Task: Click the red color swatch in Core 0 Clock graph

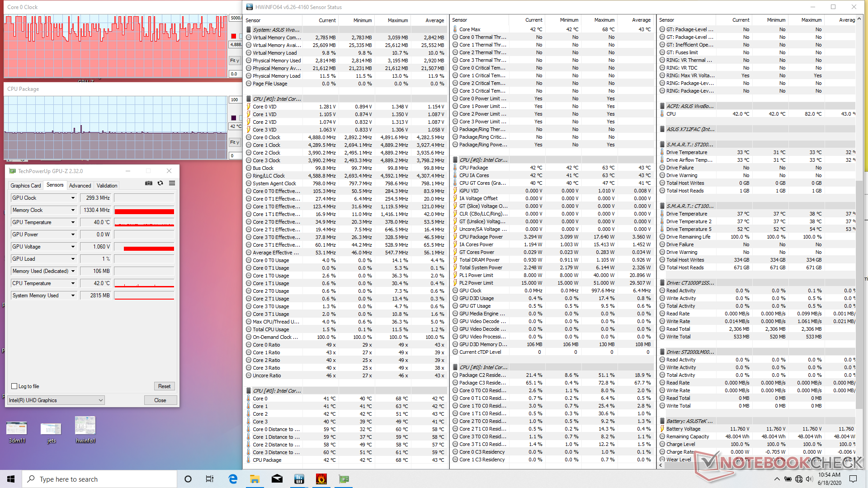Action: click(x=234, y=36)
